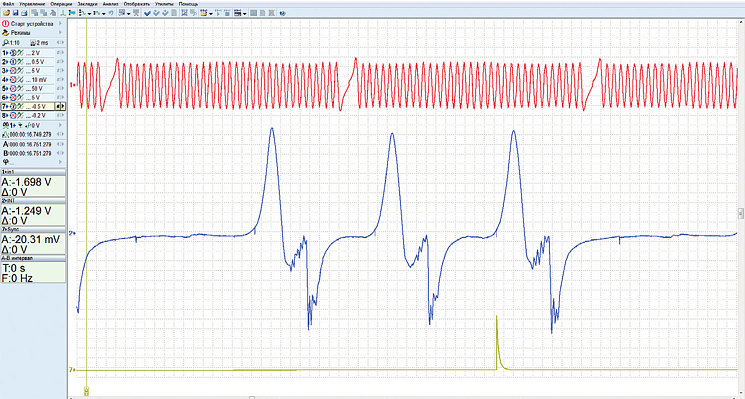
Task: Toggle channel 7 enable circle
Action: (13, 106)
